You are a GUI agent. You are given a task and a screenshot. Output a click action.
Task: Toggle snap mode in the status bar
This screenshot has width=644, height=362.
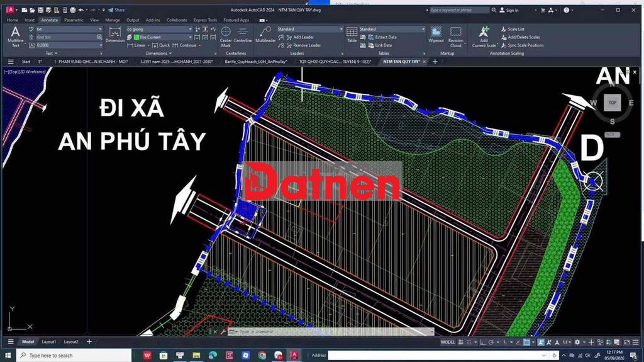(x=469, y=342)
